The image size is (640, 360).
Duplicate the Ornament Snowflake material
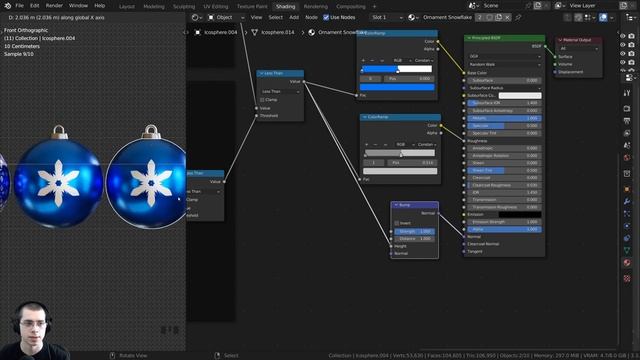[x=498, y=18]
